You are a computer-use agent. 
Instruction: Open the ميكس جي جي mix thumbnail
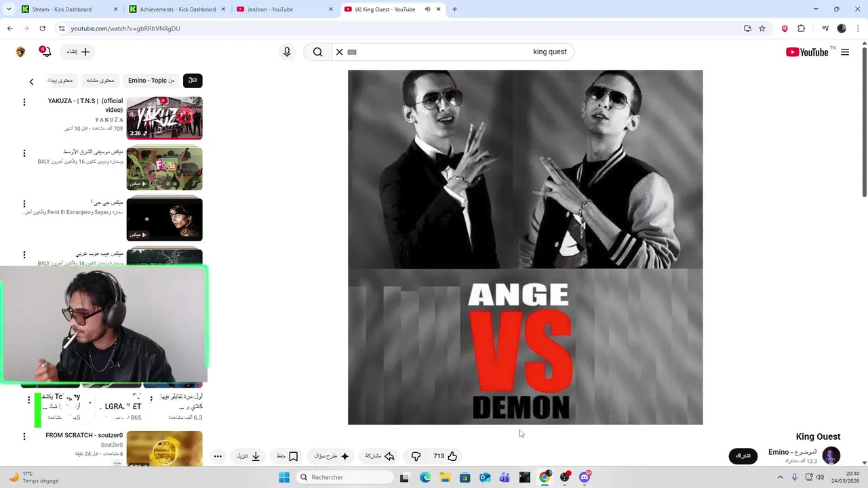click(164, 220)
